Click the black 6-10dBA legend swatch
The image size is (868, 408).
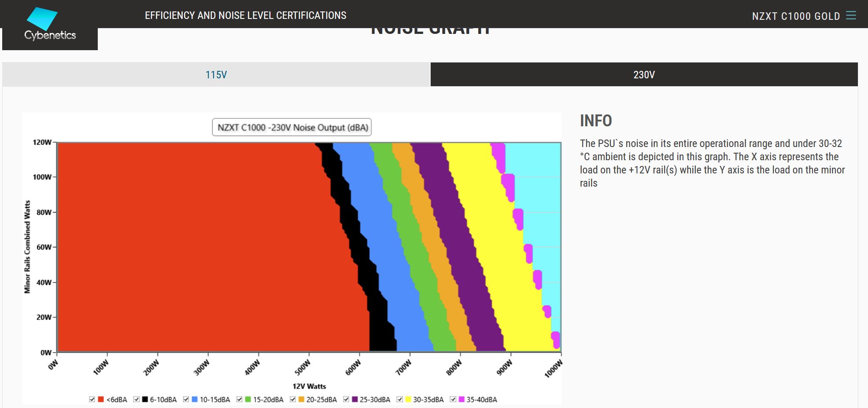145,399
